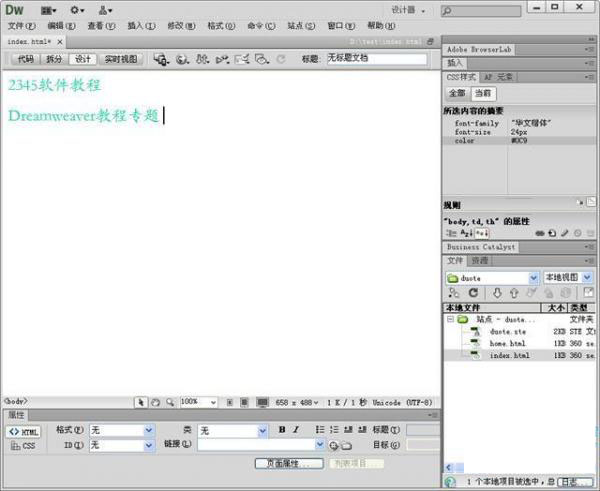Switch CSS panel to 全部 mode
Viewport: 600px width, 491px height.
[457, 93]
